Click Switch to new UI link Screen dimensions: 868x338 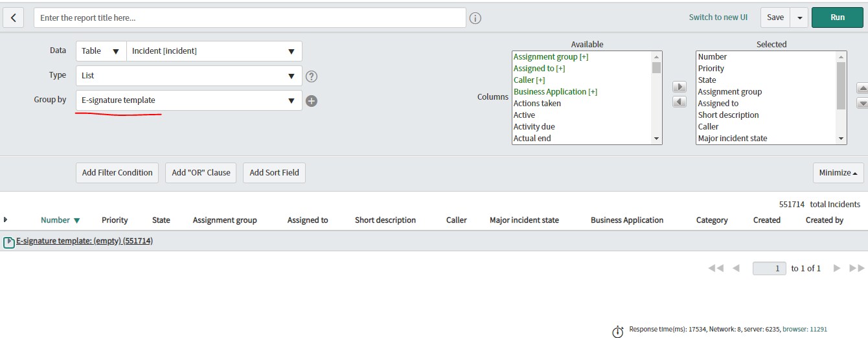click(x=718, y=17)
